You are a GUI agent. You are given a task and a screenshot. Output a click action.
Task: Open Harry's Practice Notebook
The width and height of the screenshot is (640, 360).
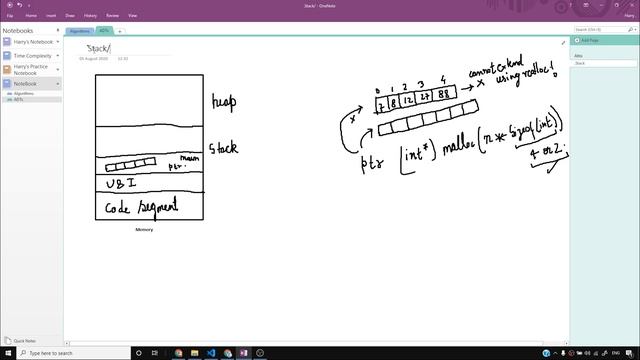(x=31, y=69)
